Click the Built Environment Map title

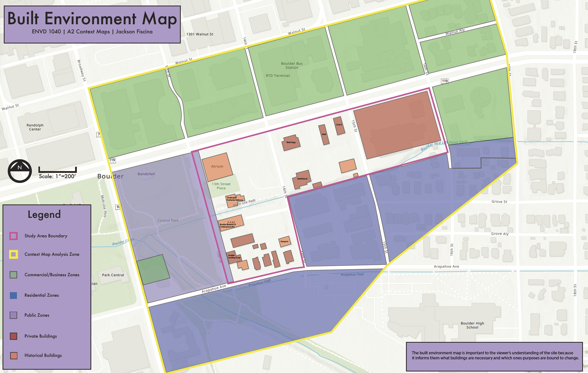92,19
